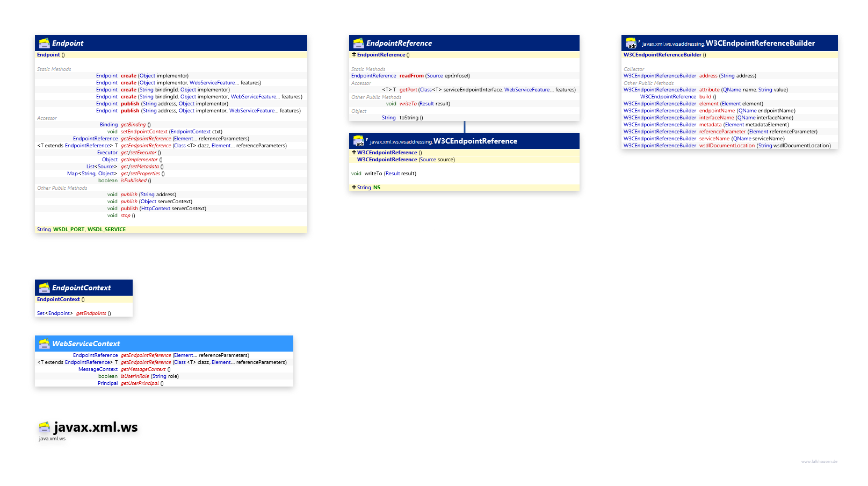The width and height of the screenshot is (868, 486).
Task: Click the EndpointReference class header icon
Action: point(358,44)
